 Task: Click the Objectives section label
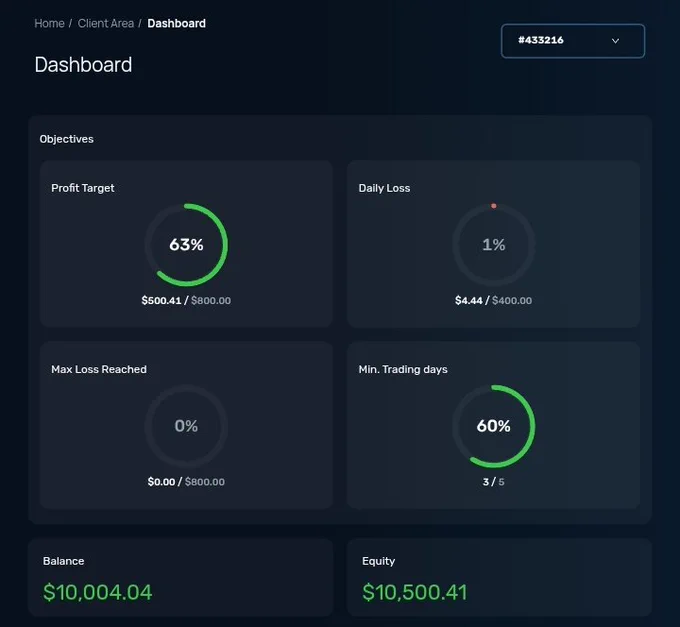[x=66, y=139]
